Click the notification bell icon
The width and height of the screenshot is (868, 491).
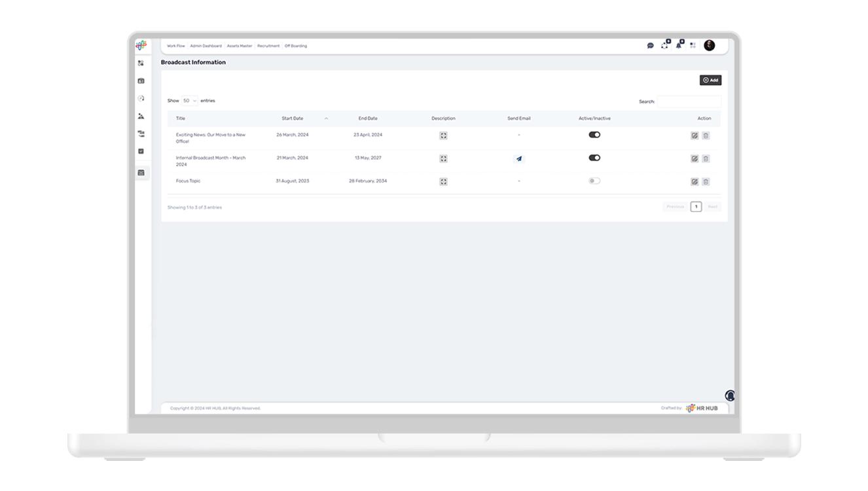[x=679, y=45]
